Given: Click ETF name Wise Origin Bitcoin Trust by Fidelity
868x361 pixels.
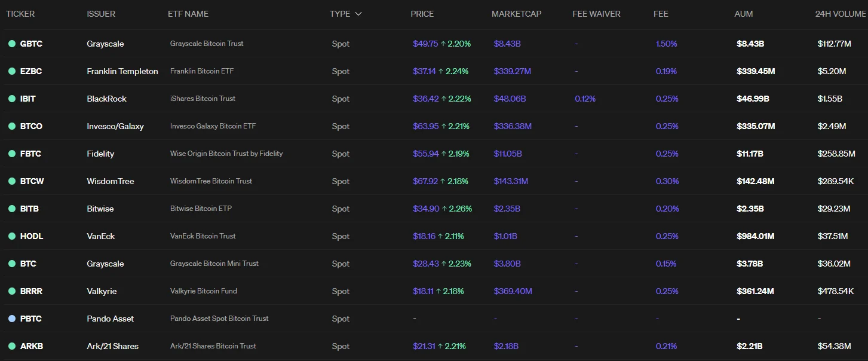Looking at the screenshot, I should [x=226, y=154].
